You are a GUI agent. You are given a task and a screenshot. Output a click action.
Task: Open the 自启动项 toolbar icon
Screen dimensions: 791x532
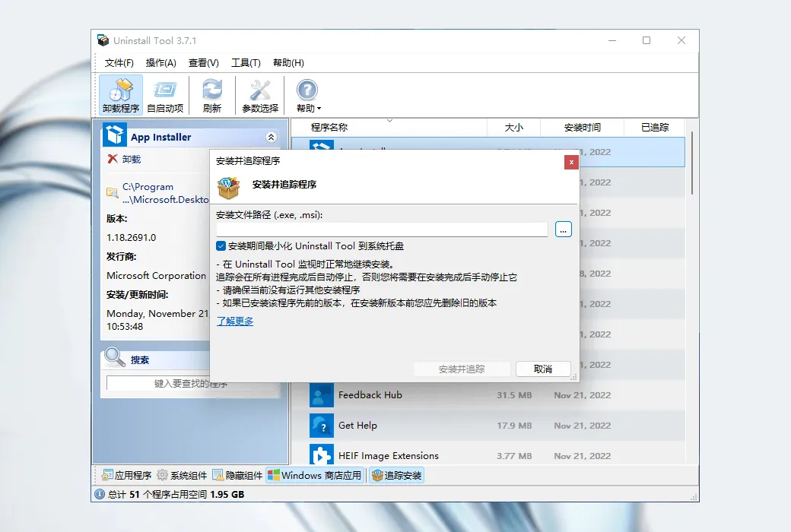165,95
